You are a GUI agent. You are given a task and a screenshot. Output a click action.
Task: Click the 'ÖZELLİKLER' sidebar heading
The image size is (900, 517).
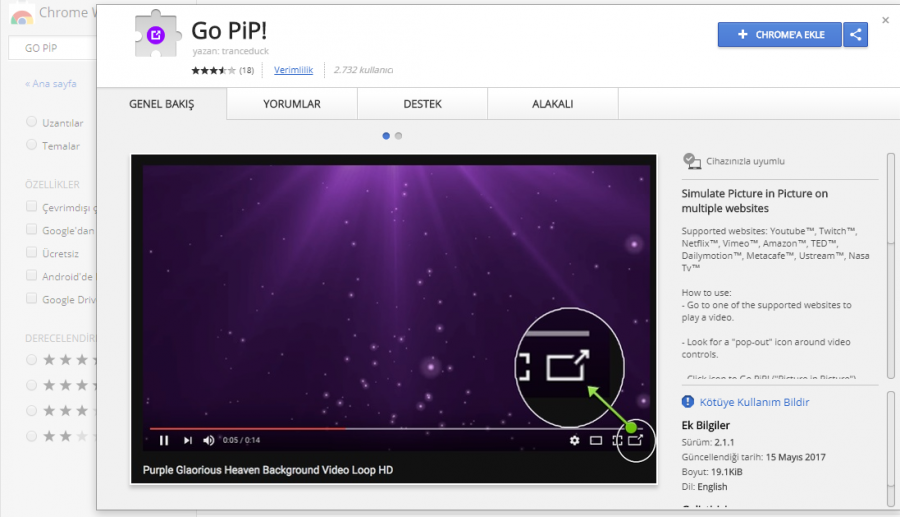52,184
